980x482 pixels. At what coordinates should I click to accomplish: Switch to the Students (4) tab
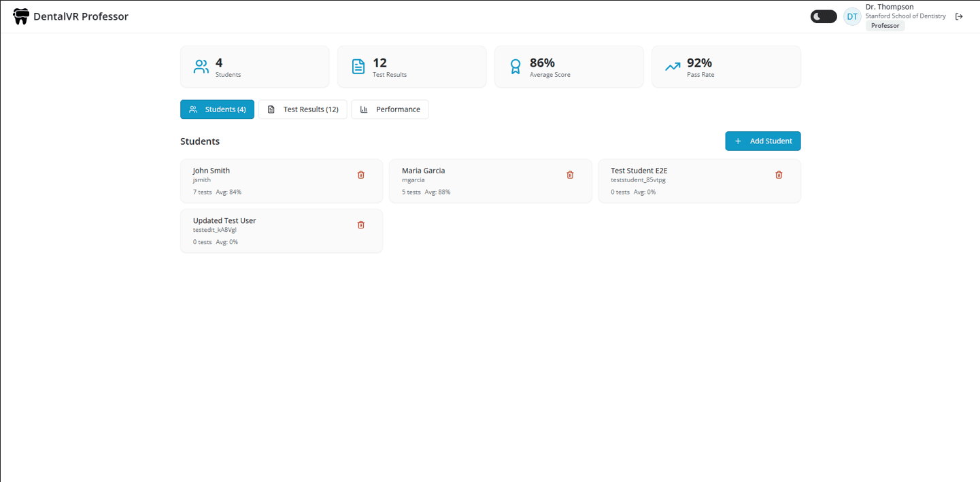217,109
